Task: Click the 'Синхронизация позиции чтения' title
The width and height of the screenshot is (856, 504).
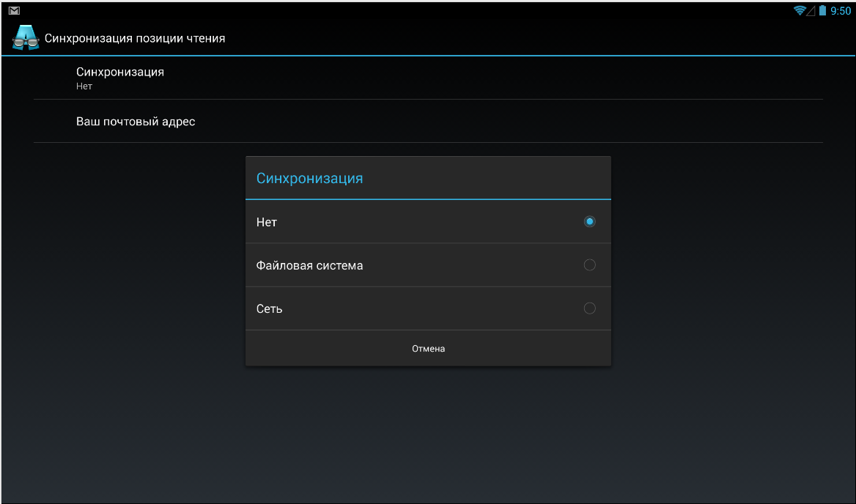Action: 135,38
